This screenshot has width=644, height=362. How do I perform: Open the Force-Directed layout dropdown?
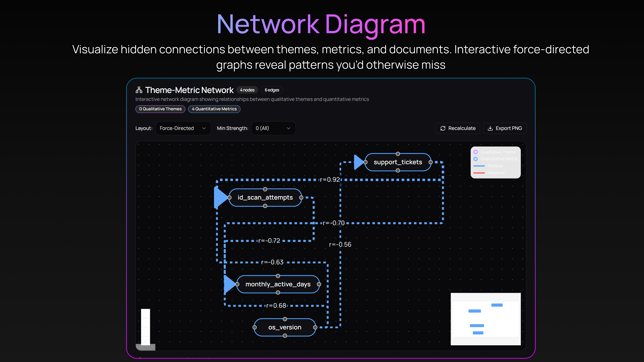point(183,128)
